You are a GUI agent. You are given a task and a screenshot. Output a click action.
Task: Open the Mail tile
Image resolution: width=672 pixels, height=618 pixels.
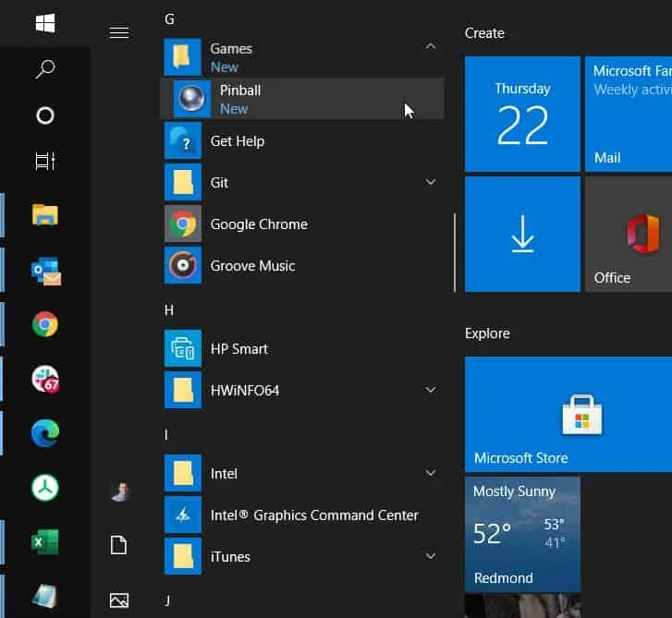(629, 114)
